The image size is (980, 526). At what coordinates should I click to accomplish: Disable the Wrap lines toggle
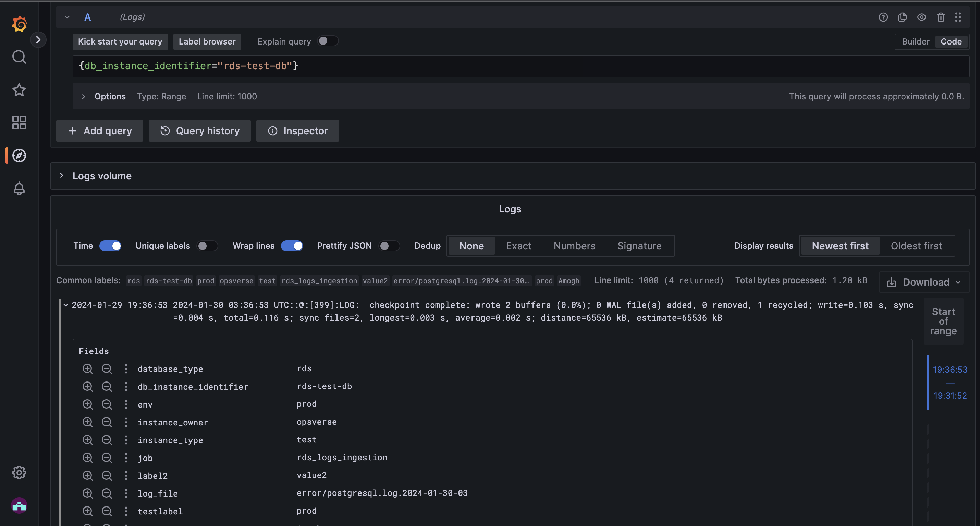pyautogui.click(x=292, y=246)
